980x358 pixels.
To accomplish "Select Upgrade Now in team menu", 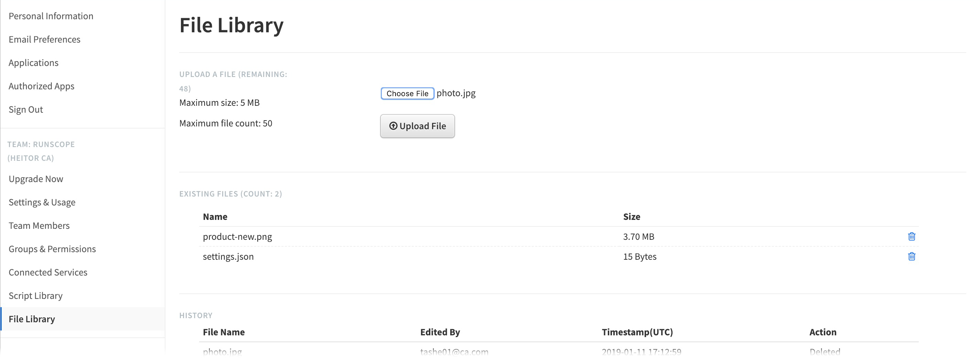I will (x=36, y=179).
